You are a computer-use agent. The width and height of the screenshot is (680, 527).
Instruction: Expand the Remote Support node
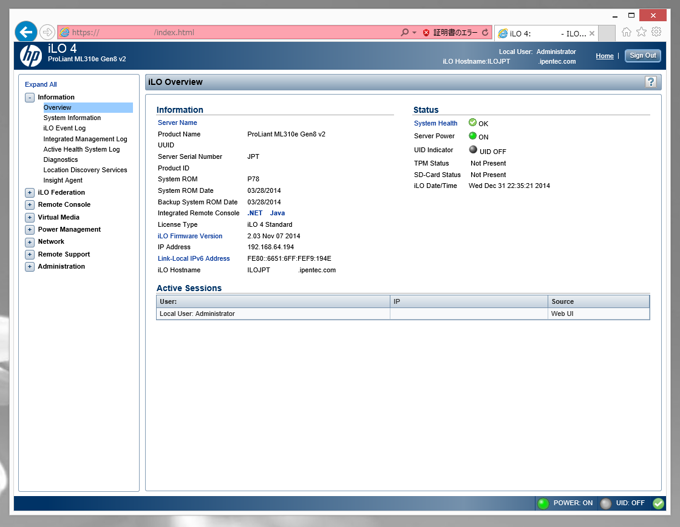coord(29,255)
